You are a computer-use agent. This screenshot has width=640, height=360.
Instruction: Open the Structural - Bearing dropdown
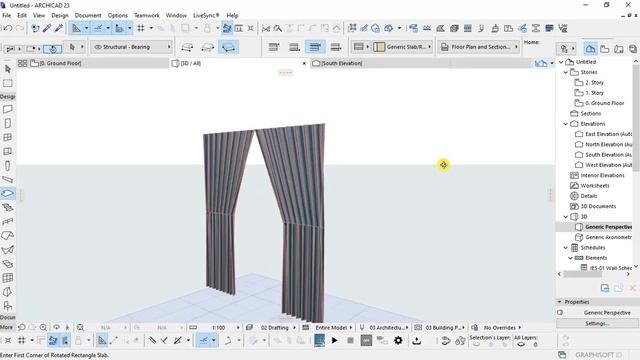[132, 47]
